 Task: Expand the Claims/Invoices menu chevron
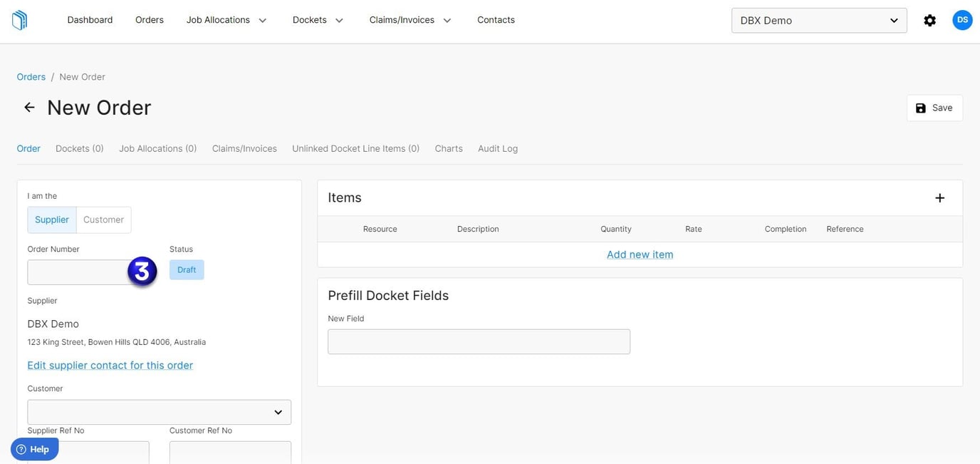(x=447, y=20)
